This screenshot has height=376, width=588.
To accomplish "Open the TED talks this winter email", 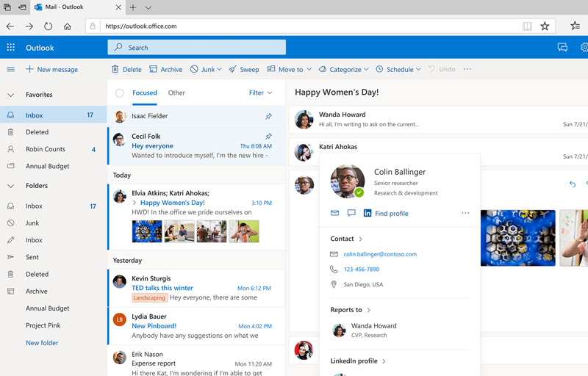I will [x=196, y=288].
